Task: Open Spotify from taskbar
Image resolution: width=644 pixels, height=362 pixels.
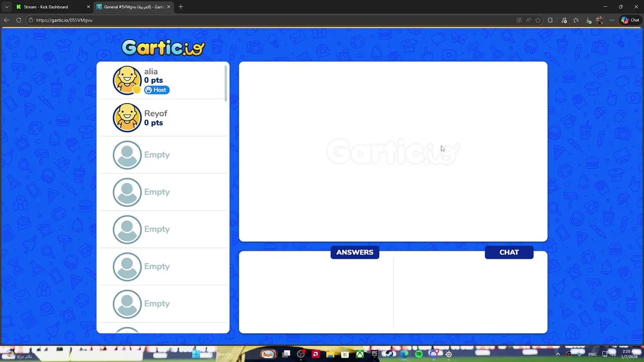Action: [x=419, y=354]
